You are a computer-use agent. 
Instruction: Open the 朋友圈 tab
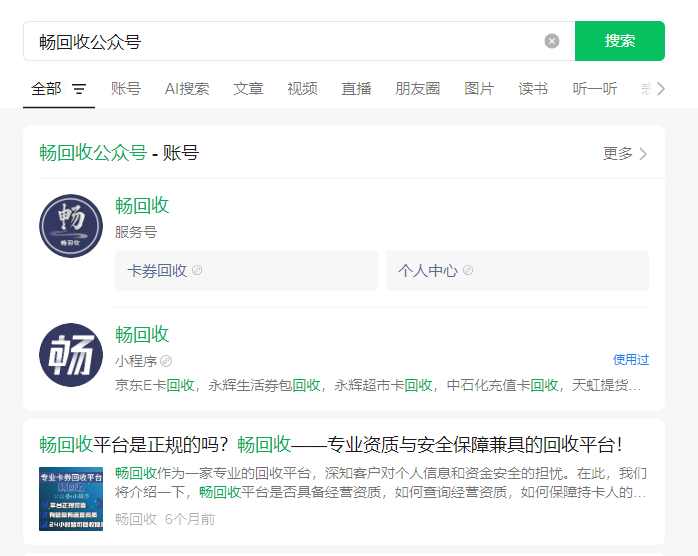[x=418, y=89]
